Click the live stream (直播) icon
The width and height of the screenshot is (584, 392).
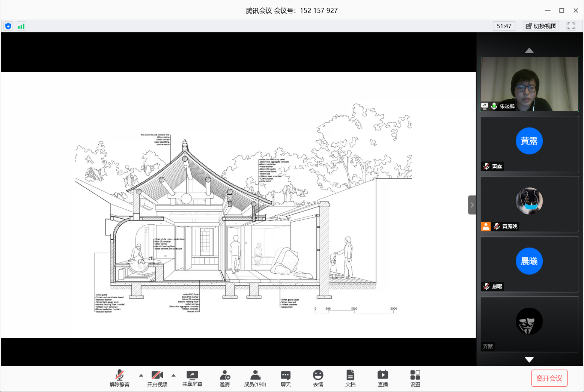(383, 375)
